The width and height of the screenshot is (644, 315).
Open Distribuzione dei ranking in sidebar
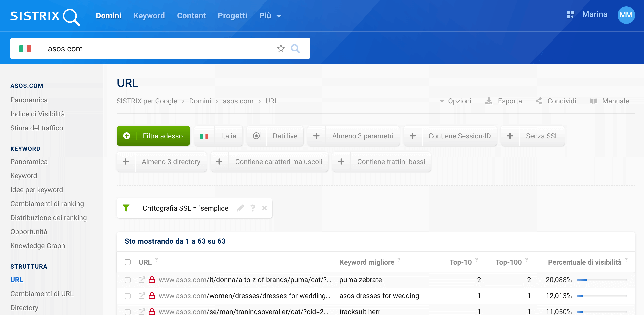[x=48, y=218]
